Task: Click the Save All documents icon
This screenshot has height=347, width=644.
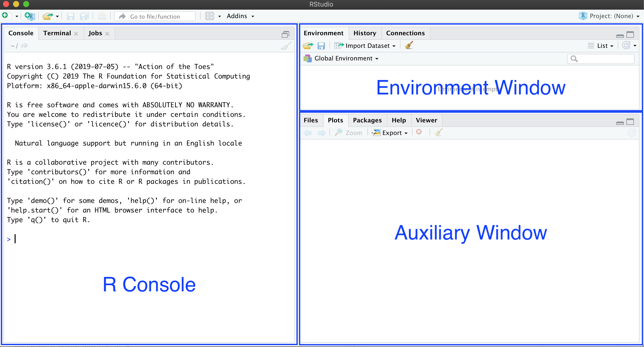Action: tap(84, 16)
